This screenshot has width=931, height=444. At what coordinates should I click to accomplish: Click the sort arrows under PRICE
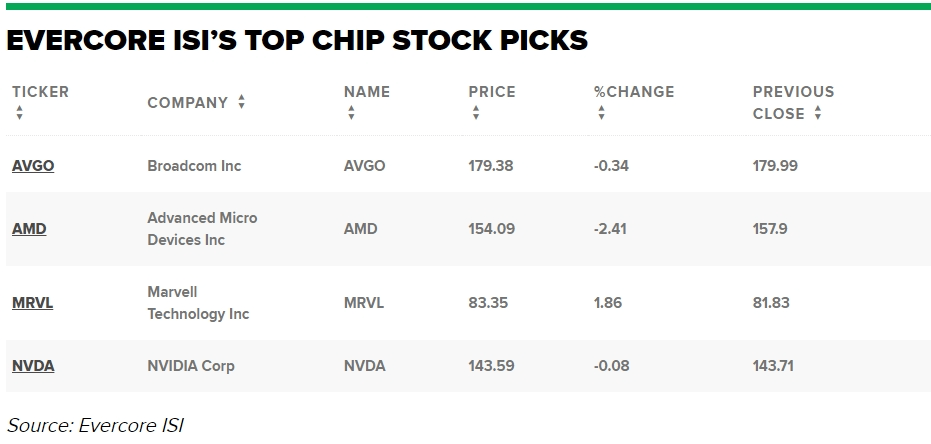tap(476, 112)
